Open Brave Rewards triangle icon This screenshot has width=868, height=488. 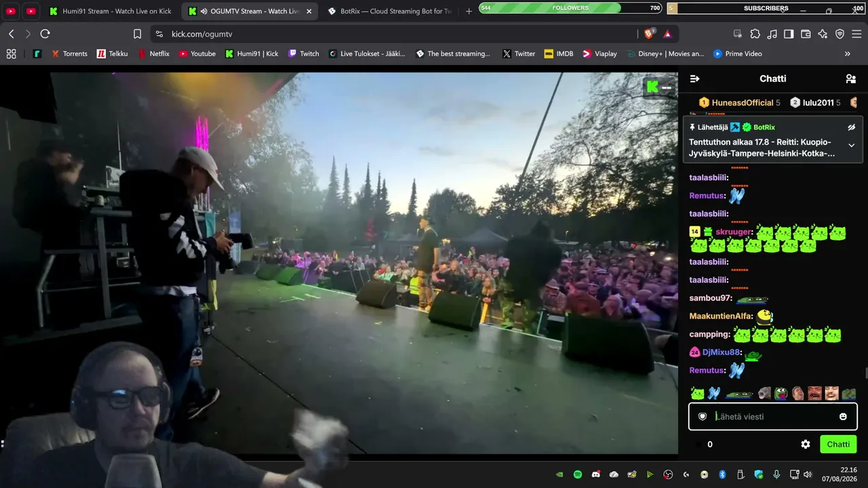[x=667, y=34]
